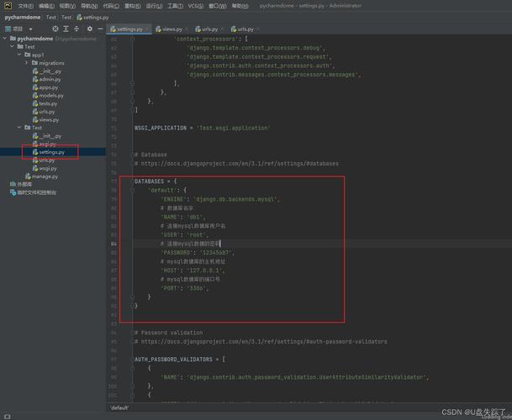This screenshot has height=420, width=512.
Task: Click the PyCharm application logo icon
Action: (x=8, y=5)
